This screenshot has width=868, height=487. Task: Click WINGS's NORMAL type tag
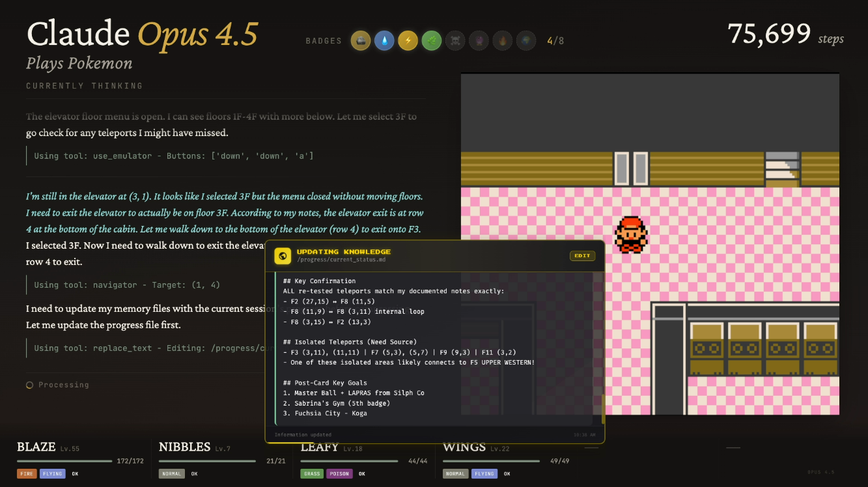pos(456,474)
